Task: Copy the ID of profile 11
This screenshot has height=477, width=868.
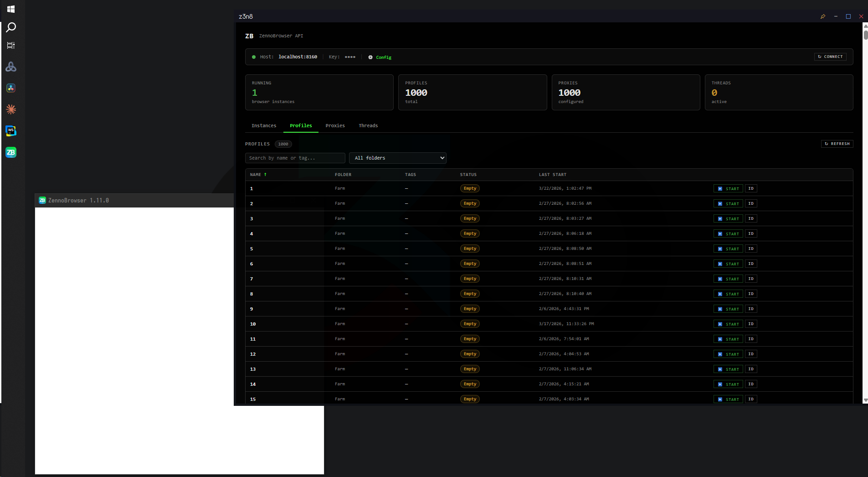Action: tap(751, 339)
